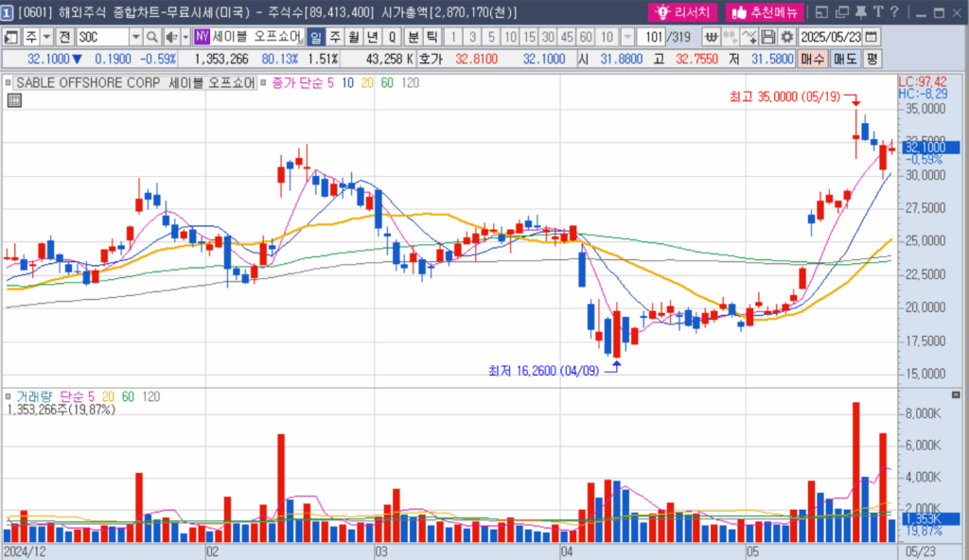Viewport: 969px width, 560px height.
Task: Select the 월 monthly period tab
Action: pos(354,37)
